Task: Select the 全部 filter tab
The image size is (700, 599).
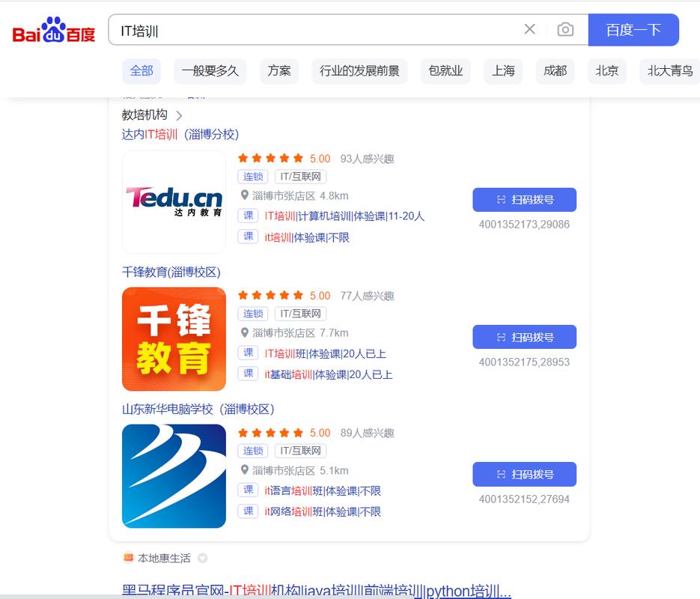Action: (141, 71)
